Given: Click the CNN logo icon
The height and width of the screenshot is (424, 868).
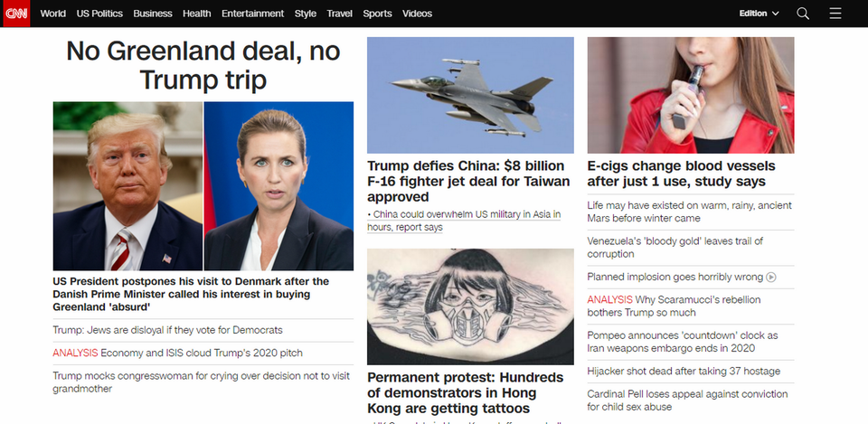Looking at the screenshot, I should [x=16, y=14].
